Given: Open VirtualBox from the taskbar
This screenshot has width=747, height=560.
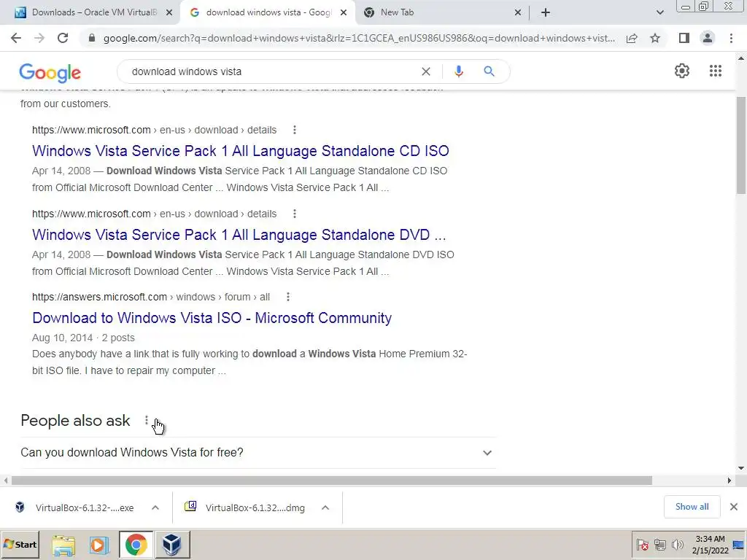Looking at the screenshot, I should 172,545.
